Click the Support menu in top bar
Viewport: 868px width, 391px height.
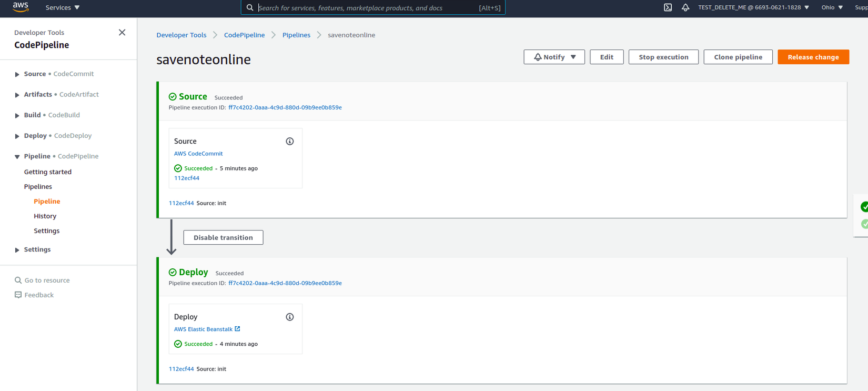coord(861,7)
